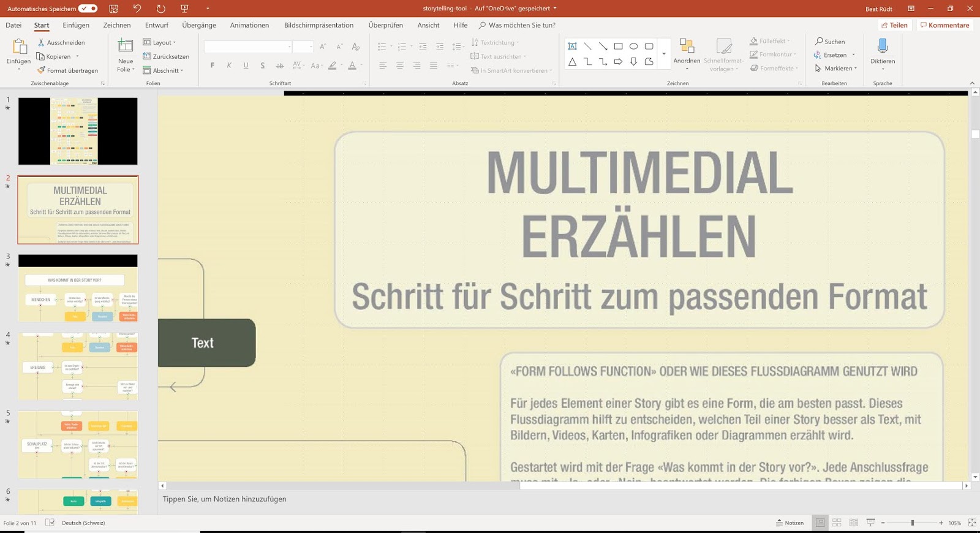Expand the shapes gallery
This screenshot has width=980, height=533.
664,54
